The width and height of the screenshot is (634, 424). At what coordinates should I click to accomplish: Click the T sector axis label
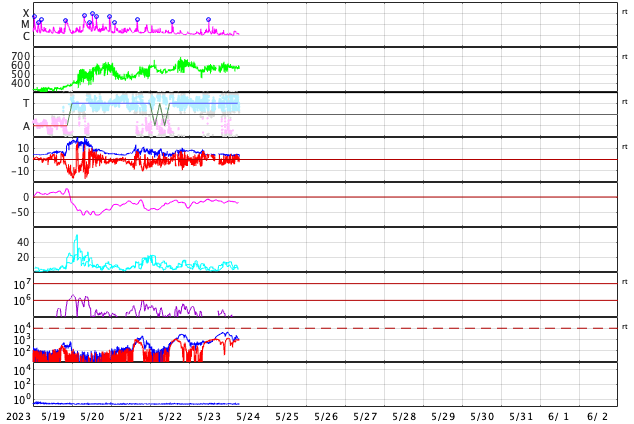[26, 103]
